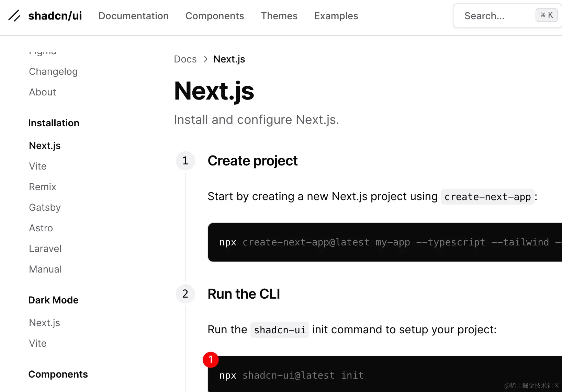Open the shadcn/ui home link

pyautogui.click(x=55, y=16)
